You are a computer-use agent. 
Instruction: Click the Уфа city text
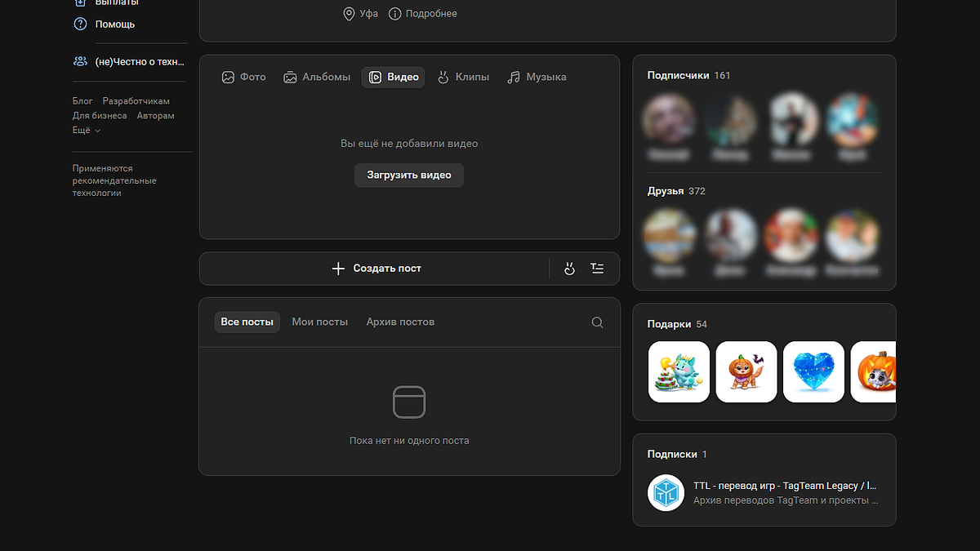click(x=369, y=14)
